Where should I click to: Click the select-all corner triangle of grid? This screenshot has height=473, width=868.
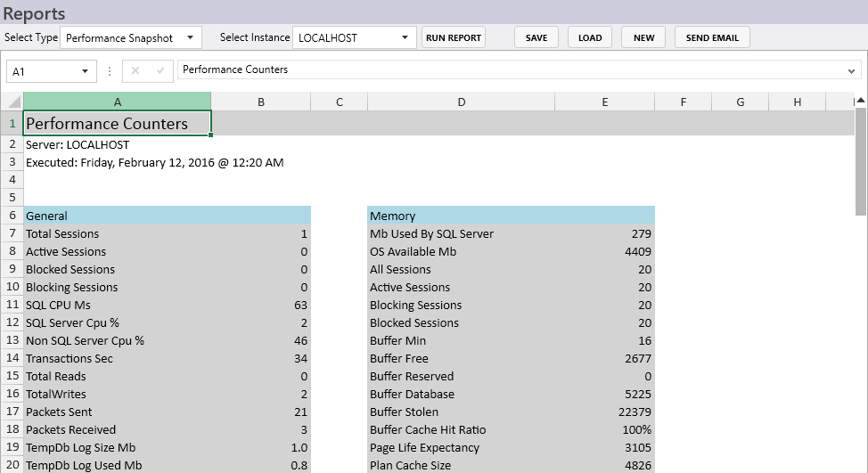[12, 102]
